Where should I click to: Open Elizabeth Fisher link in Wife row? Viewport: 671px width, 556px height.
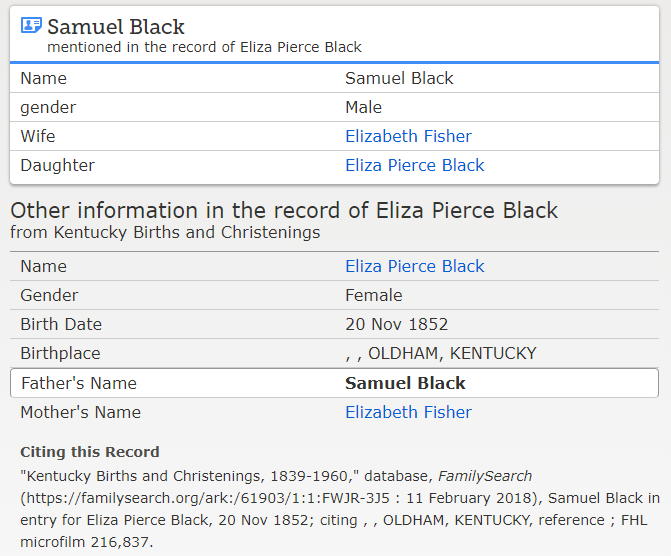[x=408, y=136]
